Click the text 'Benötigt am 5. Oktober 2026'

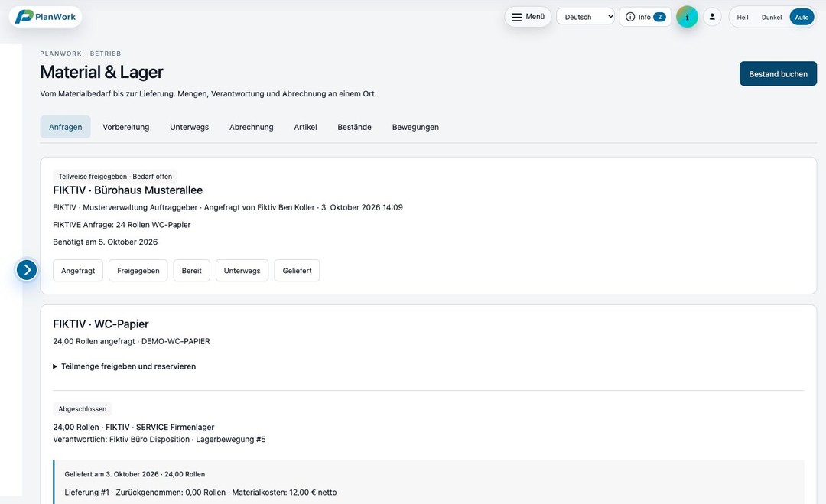click(106, 242)
